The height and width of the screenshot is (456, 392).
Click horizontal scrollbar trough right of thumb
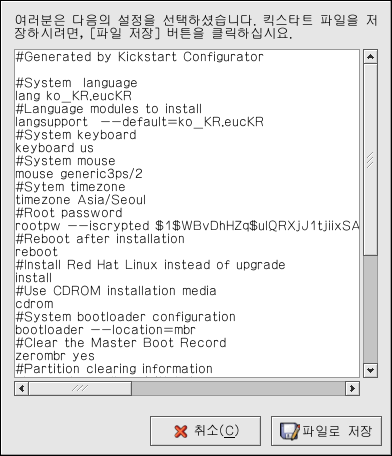pyautogui.click(x=238, y=388)
